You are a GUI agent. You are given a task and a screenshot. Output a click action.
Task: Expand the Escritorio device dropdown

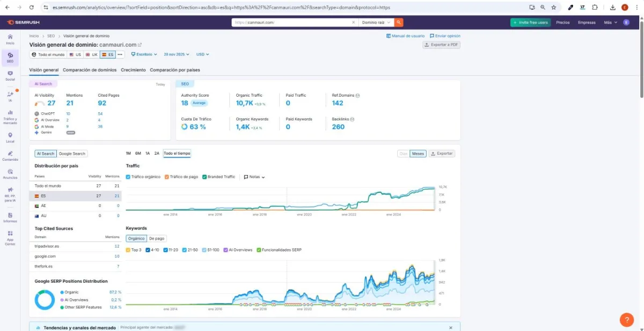pyautogui.click(x=144, y=54)
